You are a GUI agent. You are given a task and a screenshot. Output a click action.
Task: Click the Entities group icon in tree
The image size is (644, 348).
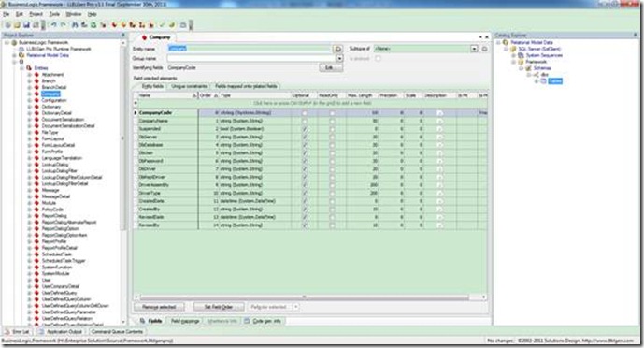pyautogui.click(x=29, y=67)
